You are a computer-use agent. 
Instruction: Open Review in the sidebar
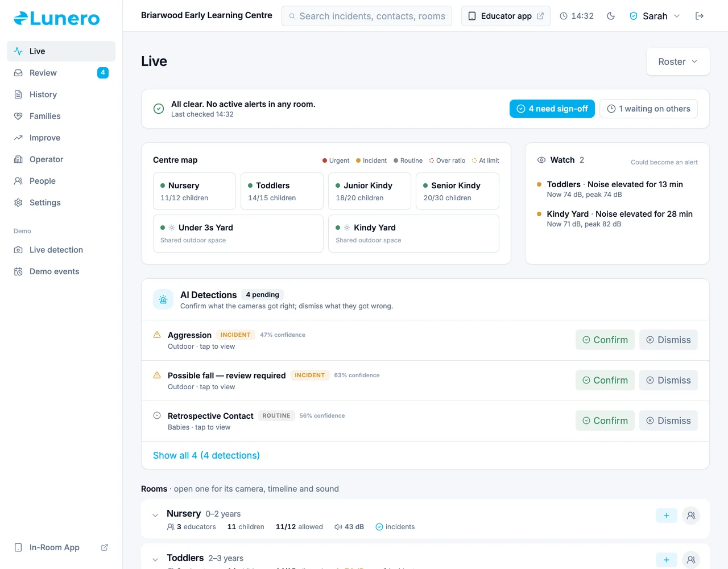pos(61,73)
